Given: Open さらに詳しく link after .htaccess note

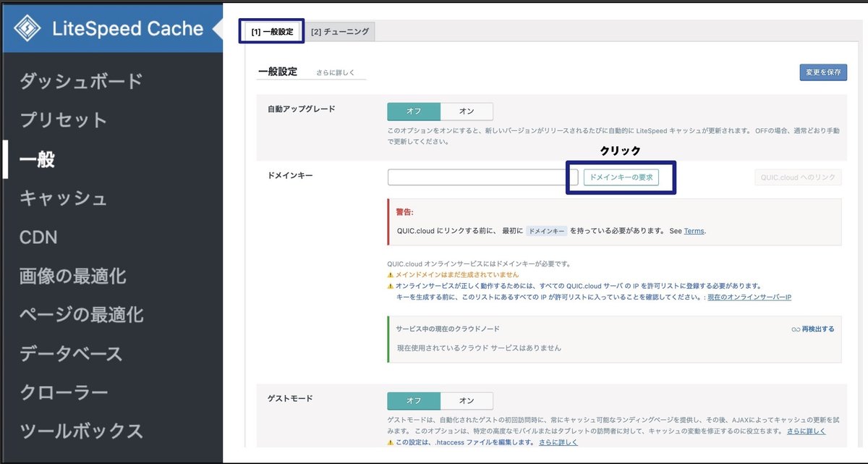Looking at the screenshot, I should [558, 442].
